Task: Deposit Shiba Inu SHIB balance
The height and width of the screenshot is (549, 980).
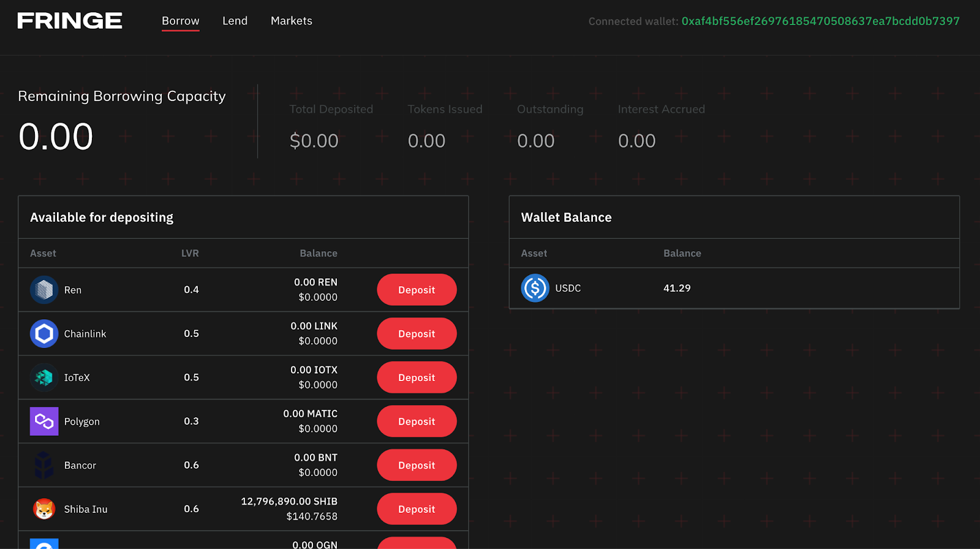Action: coord(417,509)
